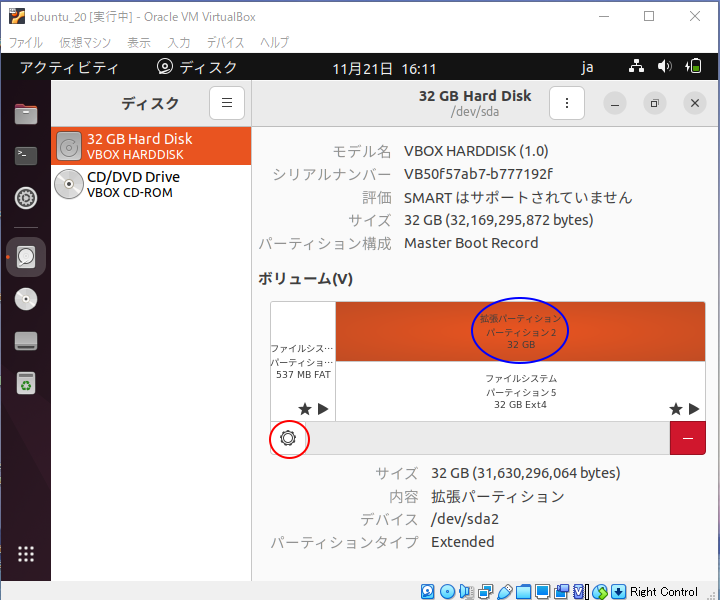Click the partition type Extended value
Viewport: 720px width, 600px height.
[x=462, y=542]
